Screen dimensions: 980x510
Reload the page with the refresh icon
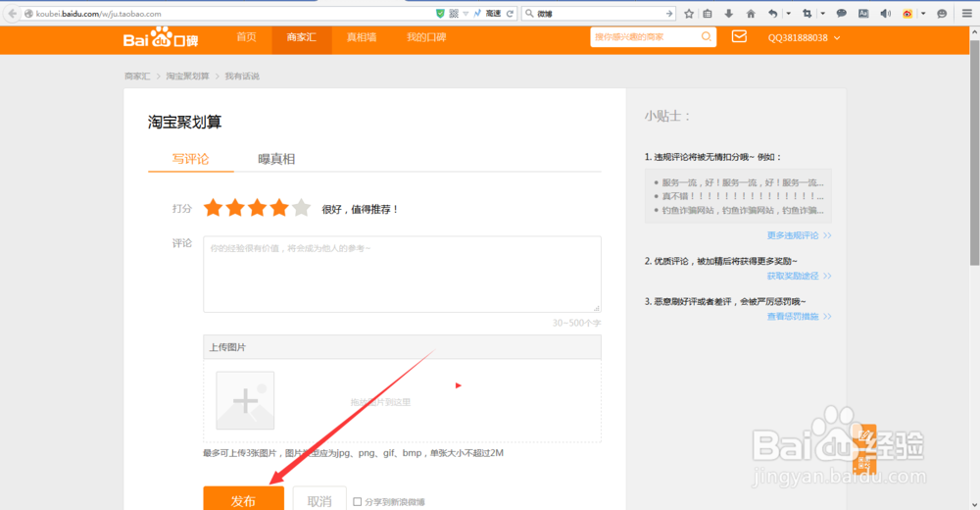point(510,13)
